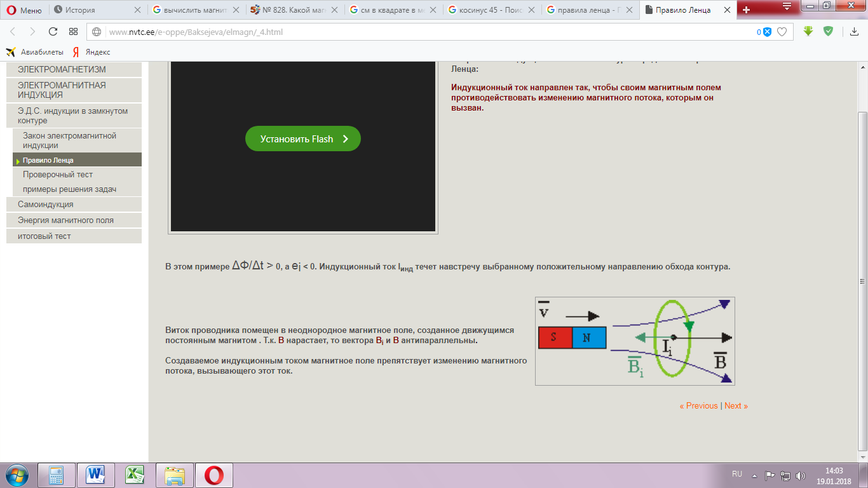Reload the page with the refresh icon

coord(53,32)
